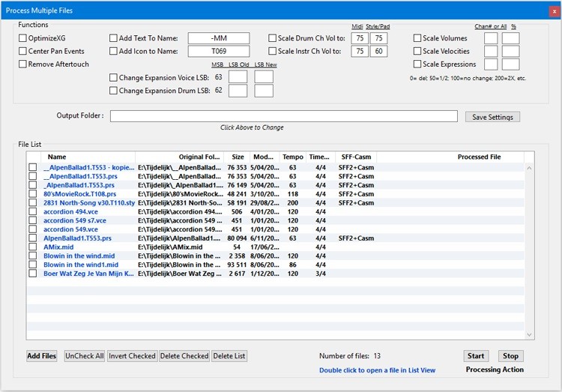Click tempo value 200 in list

click(x=292, y=202)
